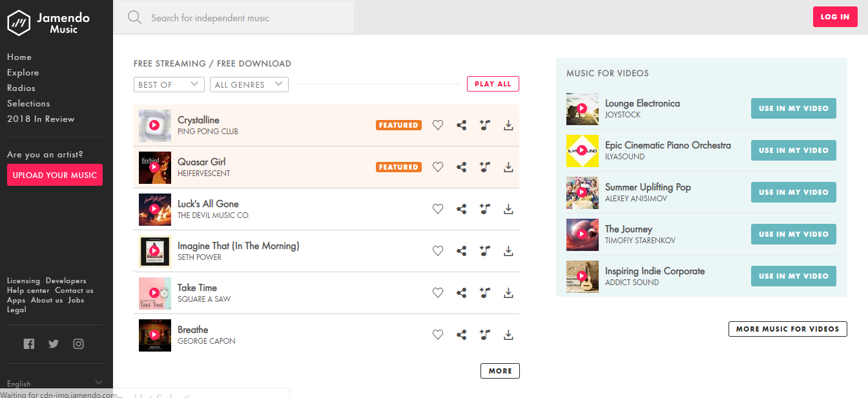Go to Explore in the sidebar
The width and height of the screenshot is (868, 398).
pyautogui.click(x=23, y=73)
